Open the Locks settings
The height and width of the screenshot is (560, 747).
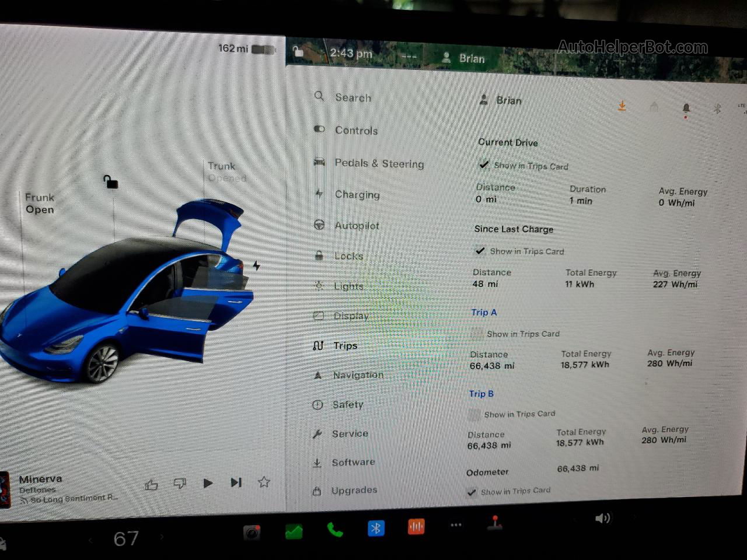coord(338,256)
